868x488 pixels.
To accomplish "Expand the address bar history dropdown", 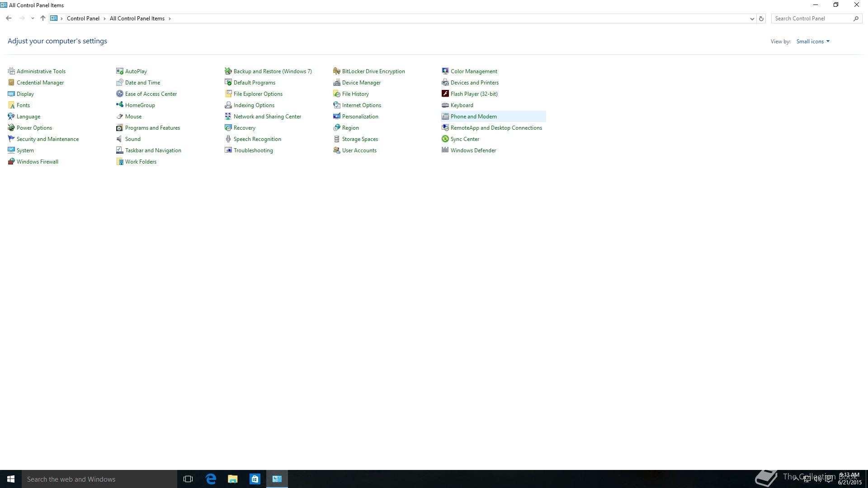I will tap(752, 19).
